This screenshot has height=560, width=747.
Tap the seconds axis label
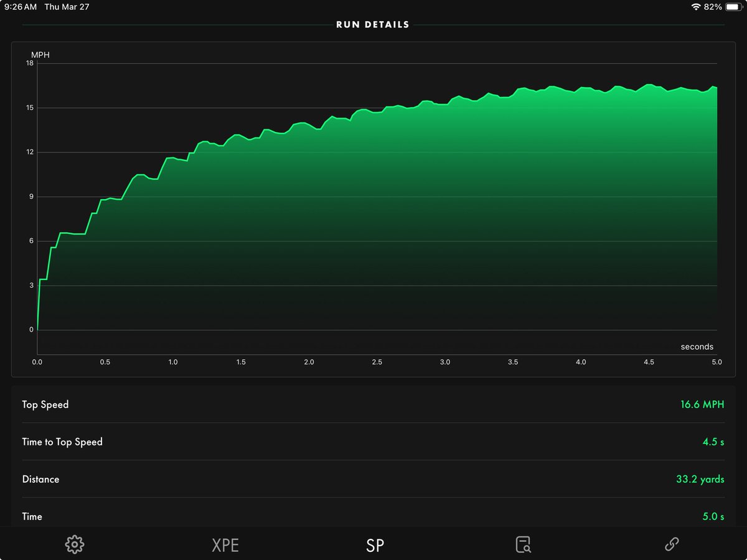(x=697, y=347)
